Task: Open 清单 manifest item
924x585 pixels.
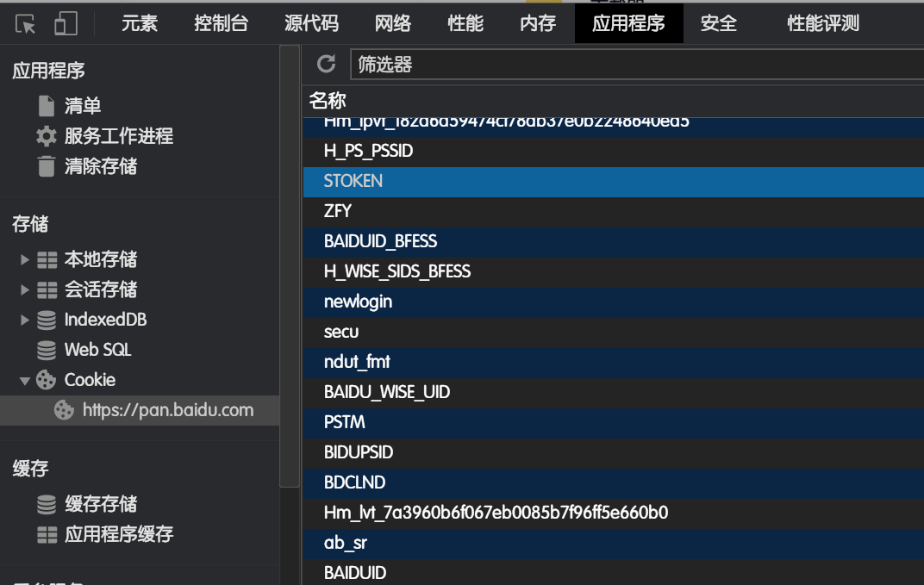Action: click(x=82, y=106)
